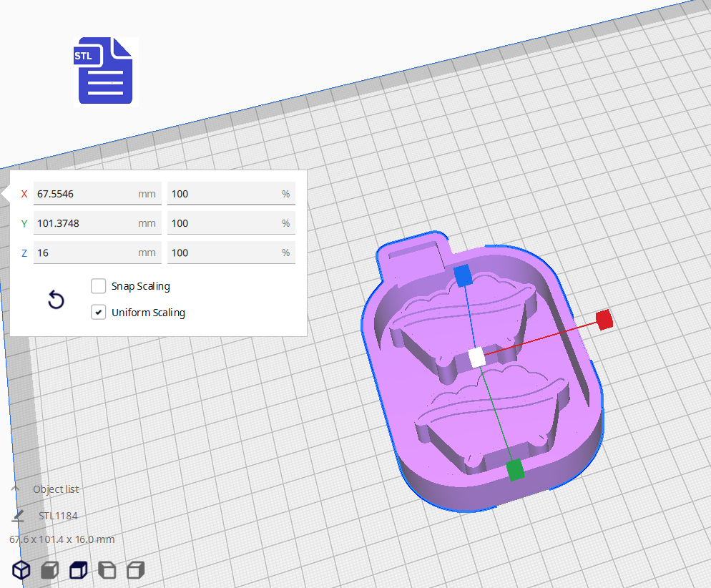The height and width of the screenshot is (588, 711).
Task: Click the Z percentage field showing 100
Action: [x=230, y=252]
